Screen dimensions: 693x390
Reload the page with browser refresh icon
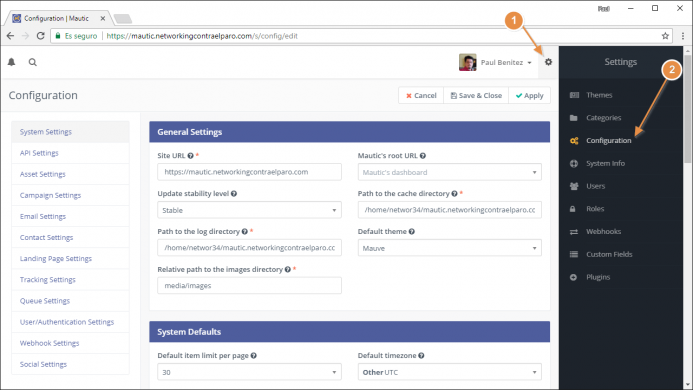pyautogui.click(x=41, y=36)
